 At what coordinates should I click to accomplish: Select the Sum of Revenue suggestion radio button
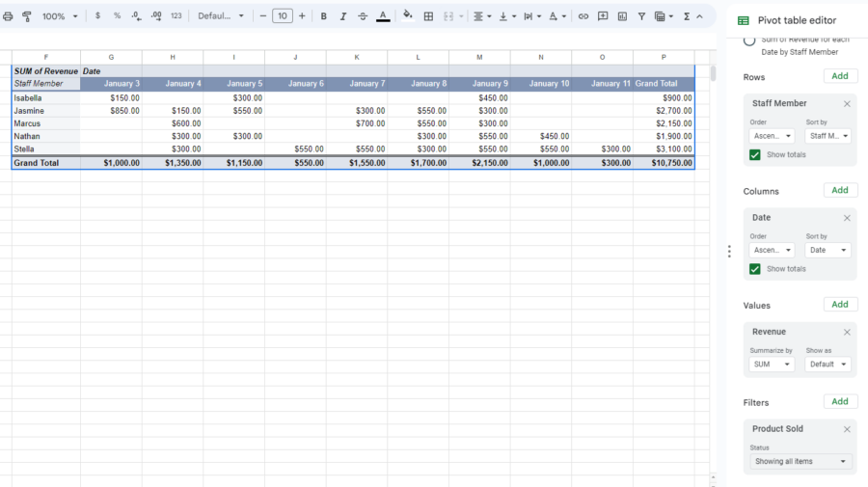(x=749, y=41)
